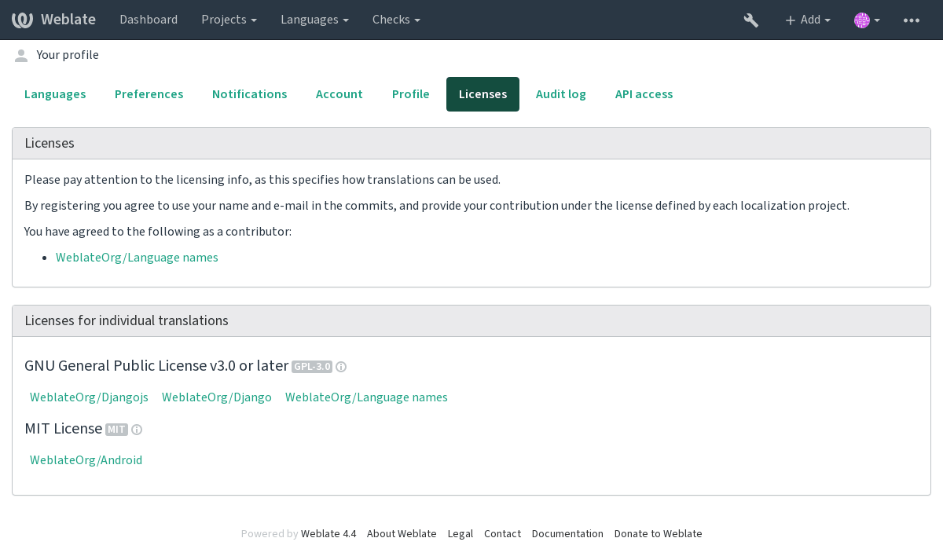The height and width of the screenshot is (560, 943).
Task: Go to the Dashboard
Action: tap(149, 20)
